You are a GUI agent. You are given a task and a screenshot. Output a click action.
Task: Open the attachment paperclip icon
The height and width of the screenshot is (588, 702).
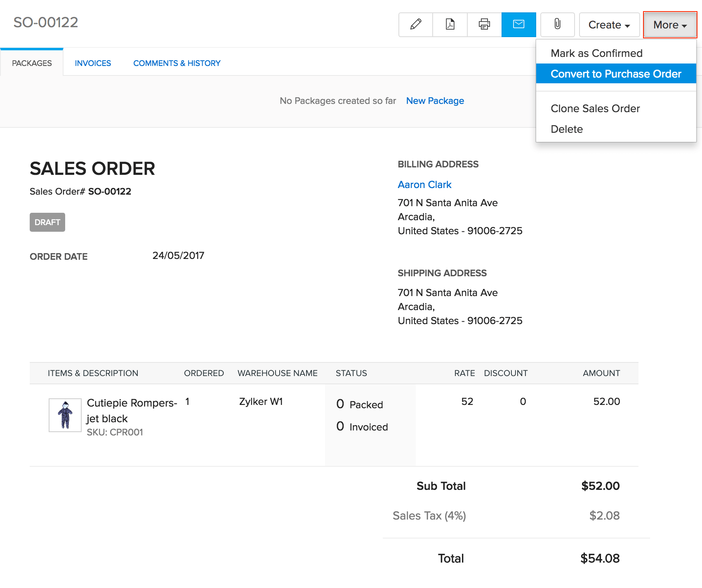[558, 25]
